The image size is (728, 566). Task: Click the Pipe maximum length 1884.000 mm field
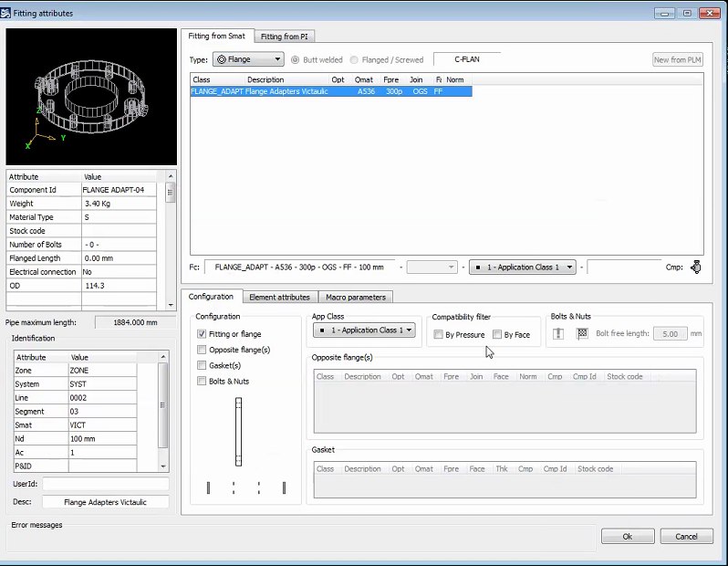click(x=135, y=322)
